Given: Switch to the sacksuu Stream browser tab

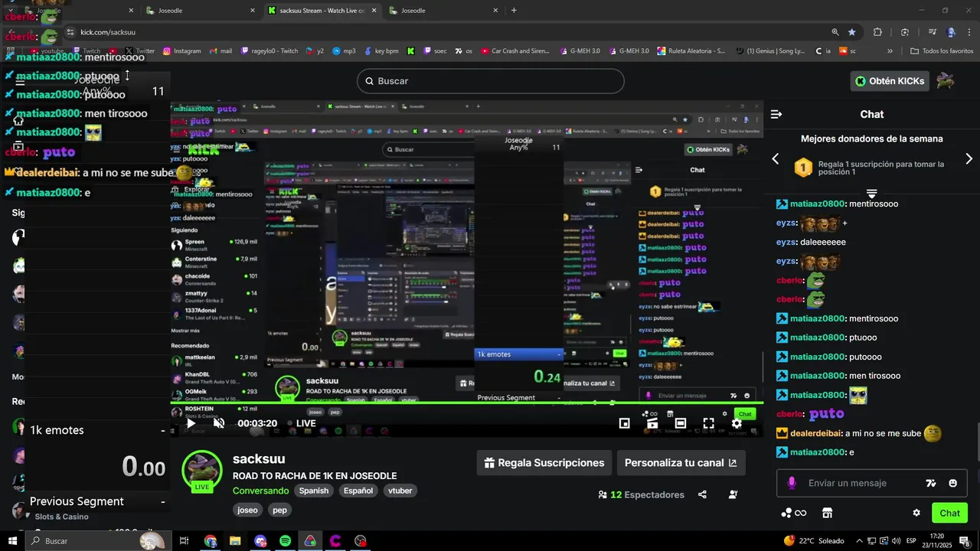Looking at the screenshot, I should [x=322, y=11].
